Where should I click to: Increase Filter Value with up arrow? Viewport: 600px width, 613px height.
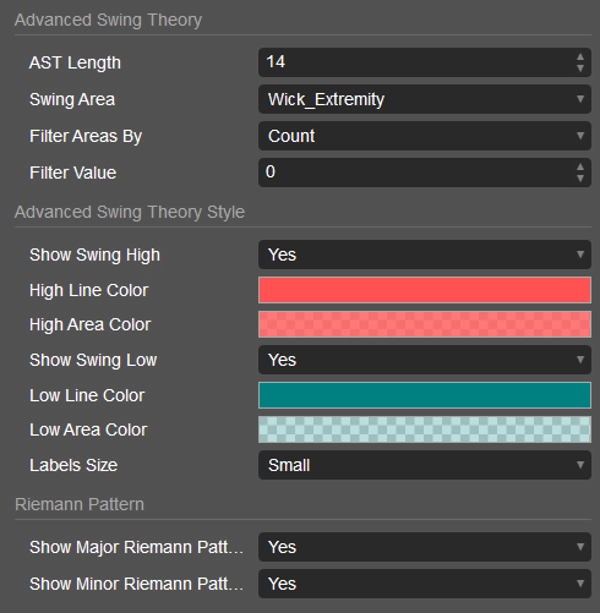coord(580,167)
